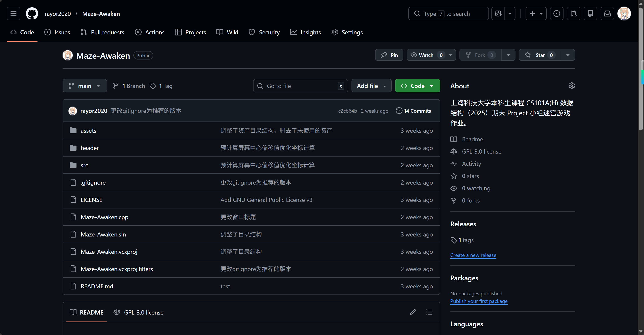Click the Go to file search field
This screenshot has height=335, width=644.
300,86
